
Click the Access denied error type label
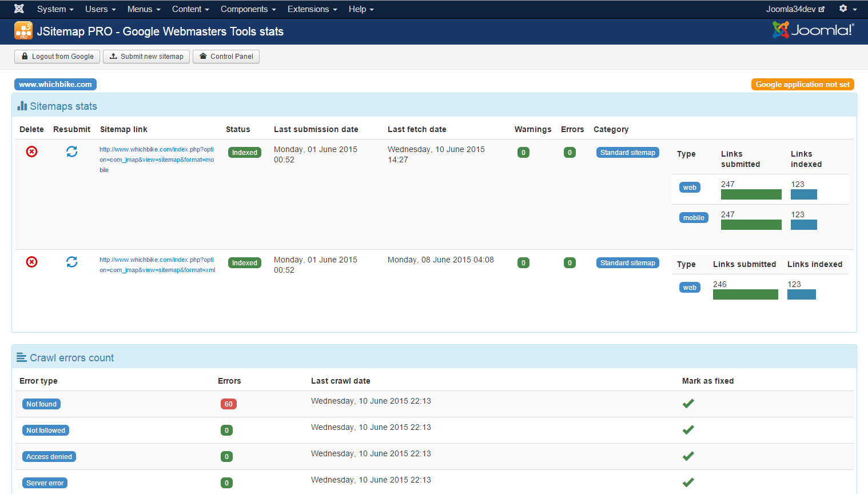[49, 457]
